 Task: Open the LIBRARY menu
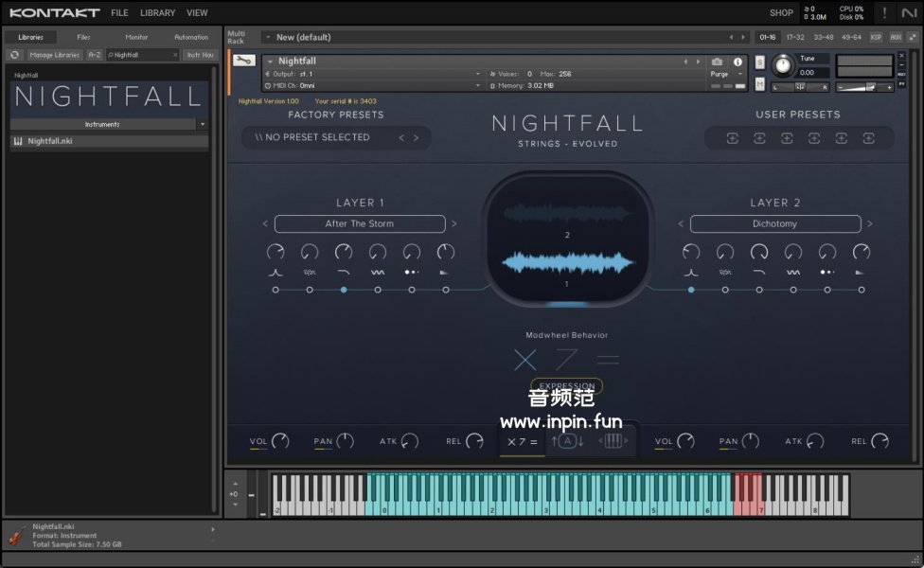click(157, 13)
